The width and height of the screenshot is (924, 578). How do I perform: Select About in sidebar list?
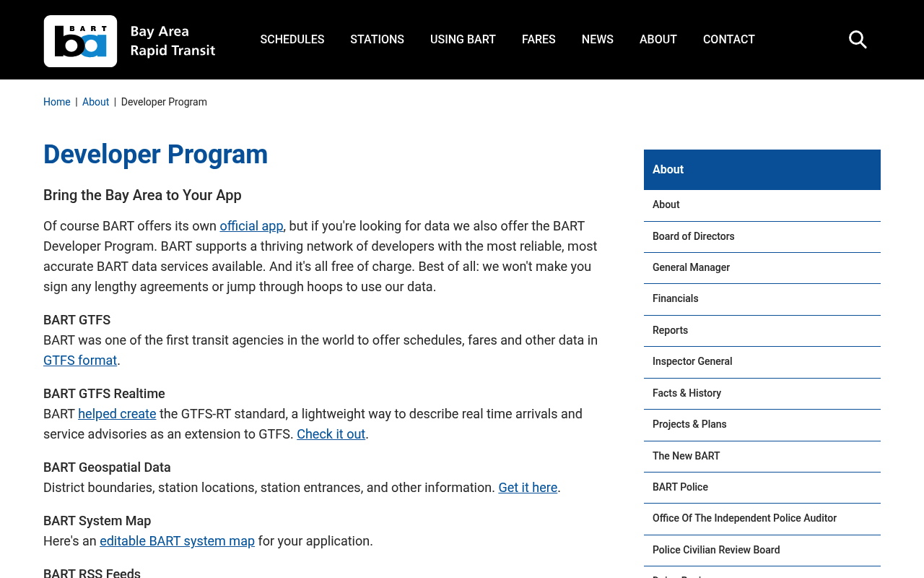[x=762, y=205]
